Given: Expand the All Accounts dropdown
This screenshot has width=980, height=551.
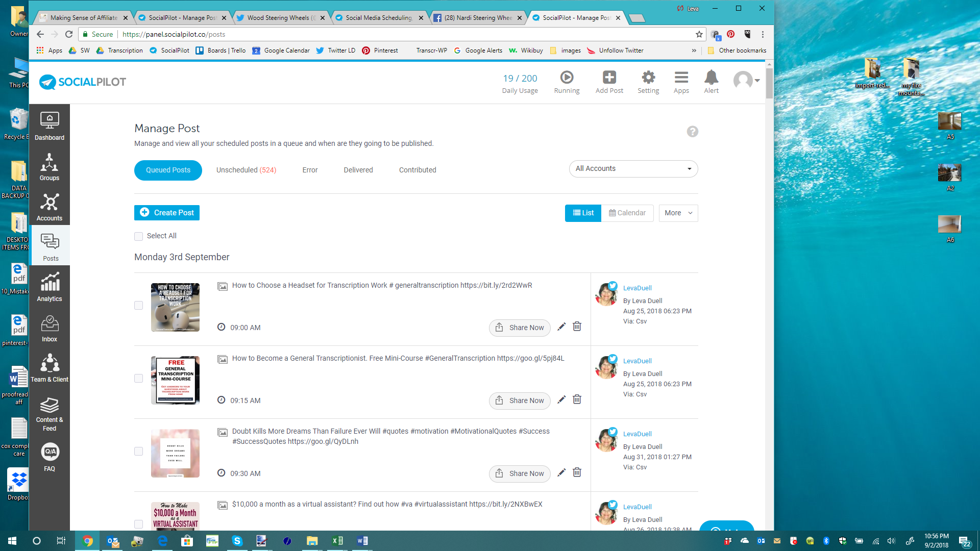Looking at the screenshot, I should tap(633, 169).
